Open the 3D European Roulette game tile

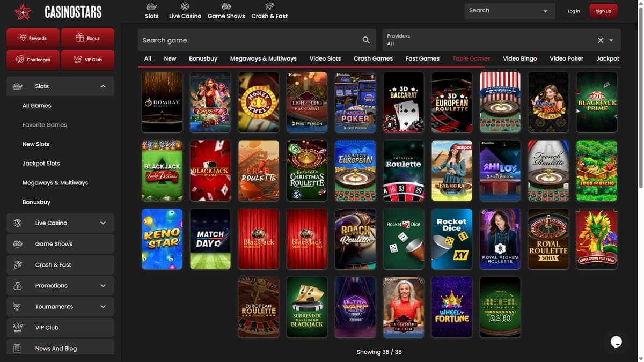(452, 102)
